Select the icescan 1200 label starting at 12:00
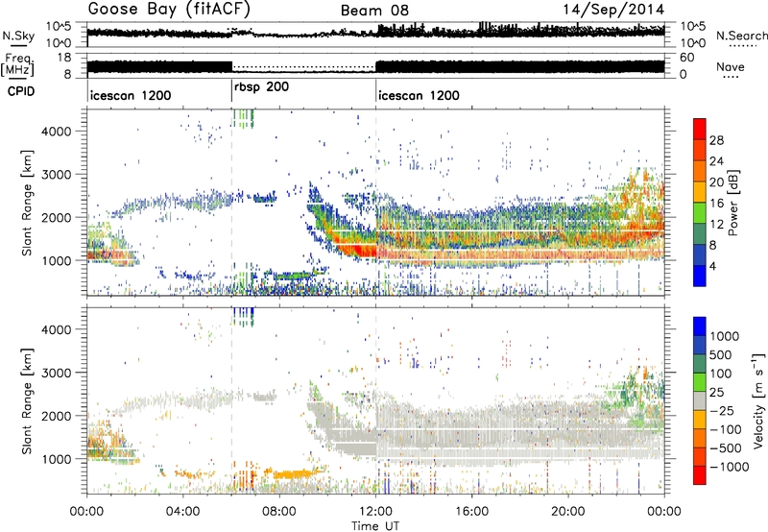 (419, 95)
